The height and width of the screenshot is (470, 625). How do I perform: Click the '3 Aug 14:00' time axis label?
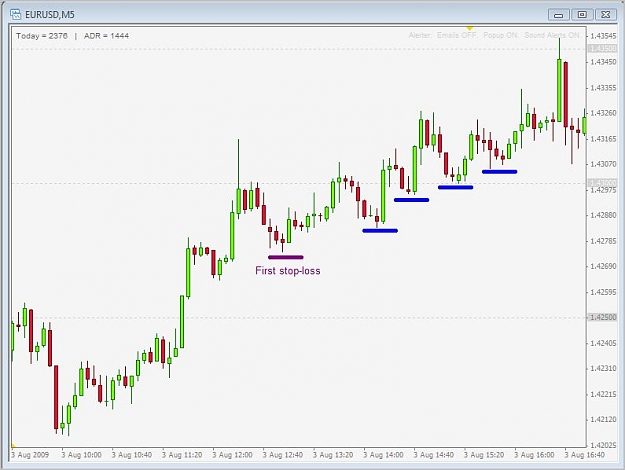[383, 455]
